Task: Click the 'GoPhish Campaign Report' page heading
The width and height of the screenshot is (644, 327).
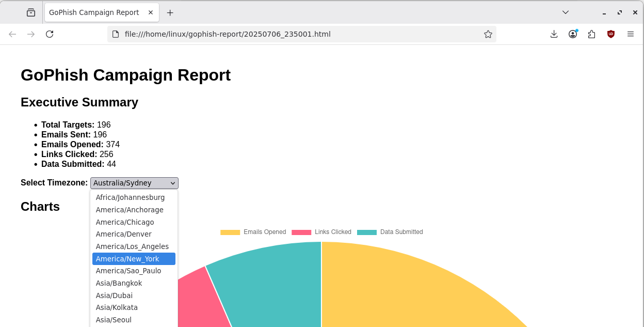Action: (125, 75)
